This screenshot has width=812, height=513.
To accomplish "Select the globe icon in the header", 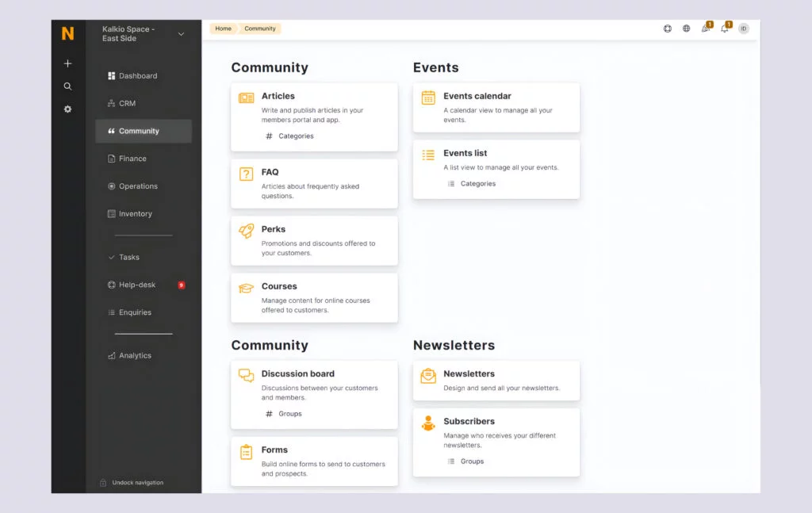I will 686,29.
